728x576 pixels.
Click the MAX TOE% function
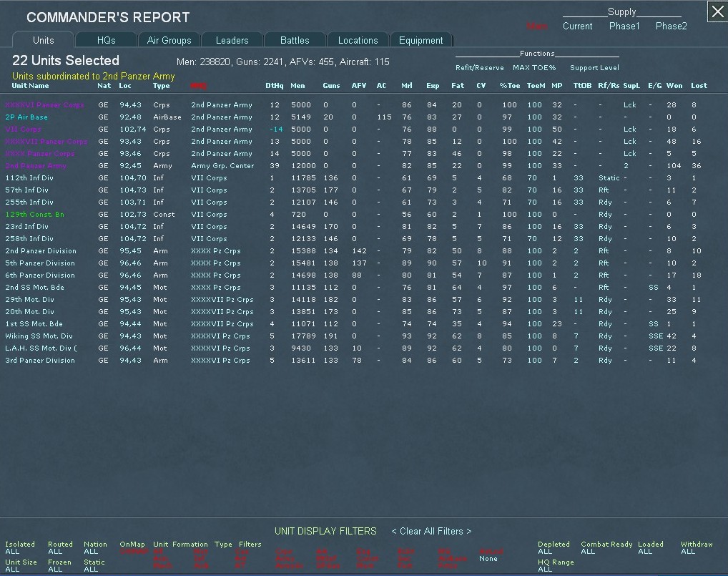[x=533, y=68]
